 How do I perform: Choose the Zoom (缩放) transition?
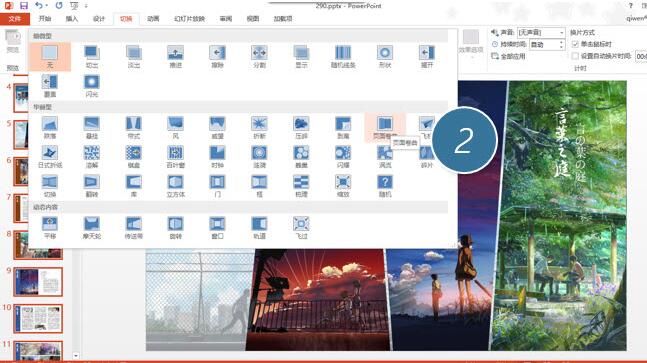click(x=343, y=186)
